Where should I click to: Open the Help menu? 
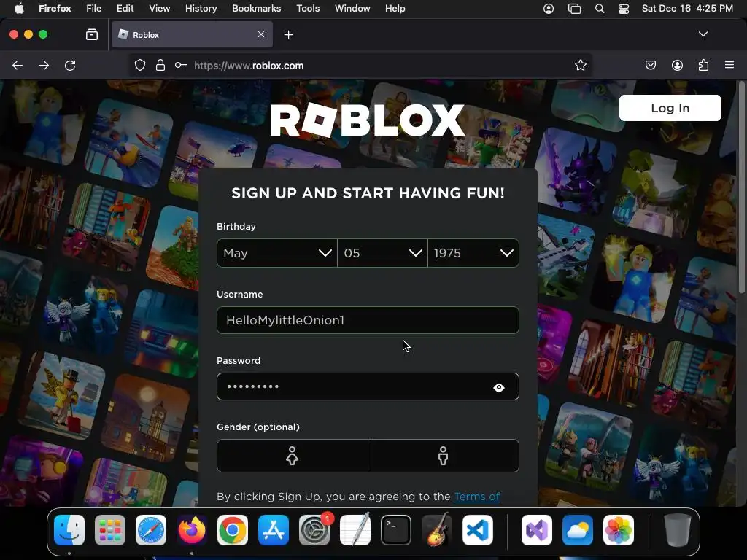(395, 9)
